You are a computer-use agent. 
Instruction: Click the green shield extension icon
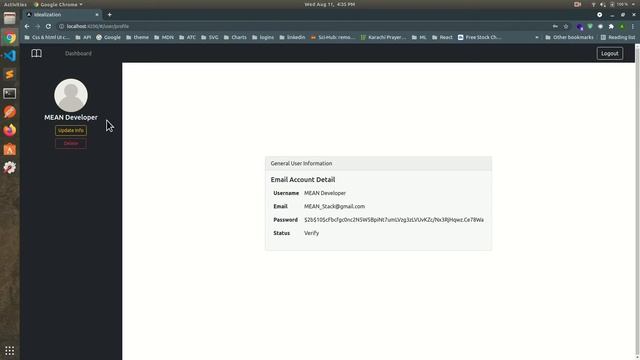coord(590,26)
